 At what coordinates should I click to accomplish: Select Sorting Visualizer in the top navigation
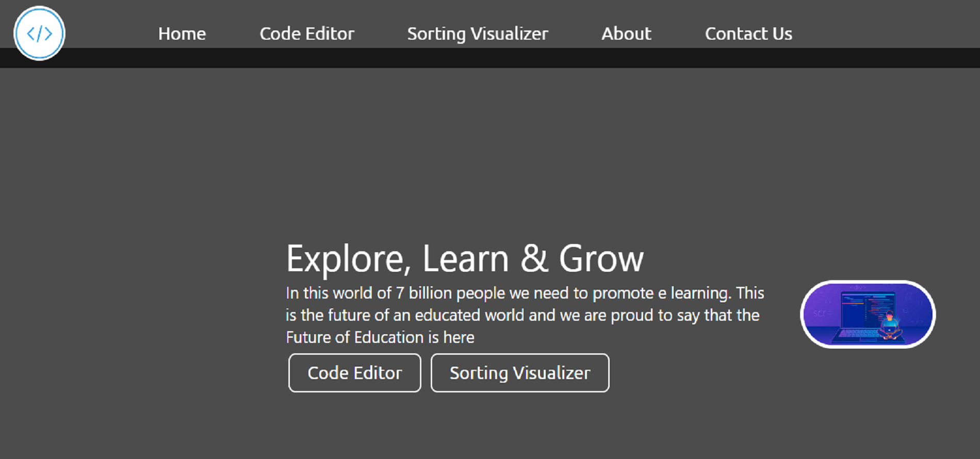478,34
